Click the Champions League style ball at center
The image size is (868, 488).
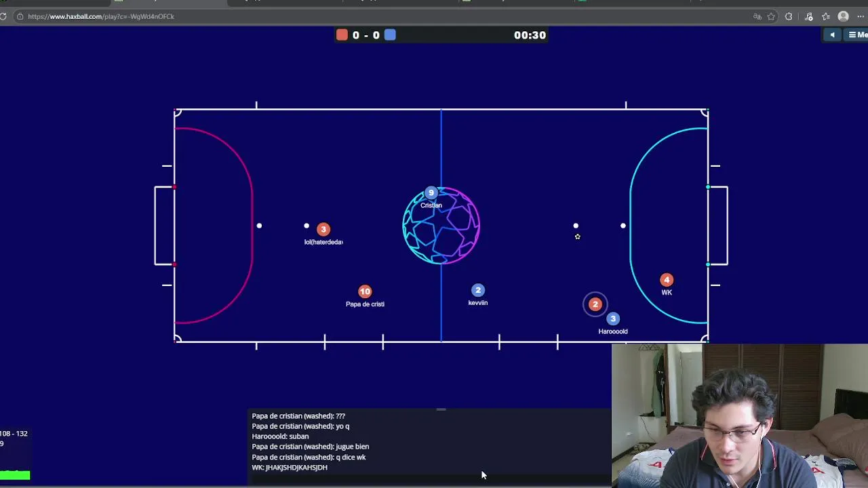441,226
